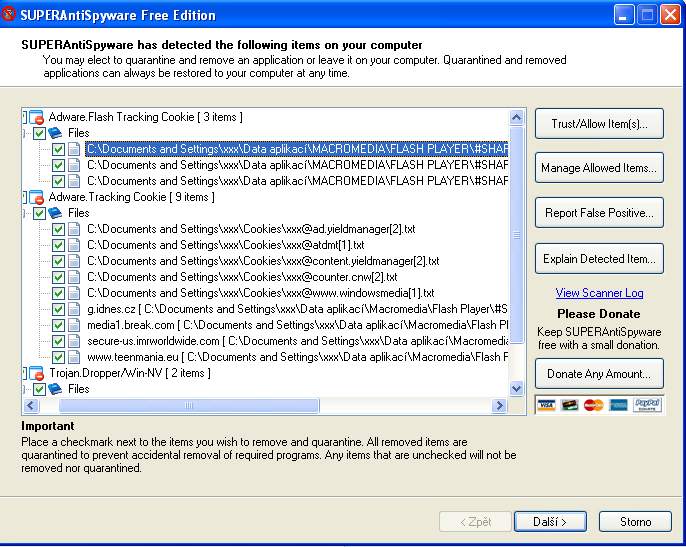Click the Files books icon under Adware.Tracking Cookie
Viewport: 686px width, 547px height.
(x=55, y=213)
